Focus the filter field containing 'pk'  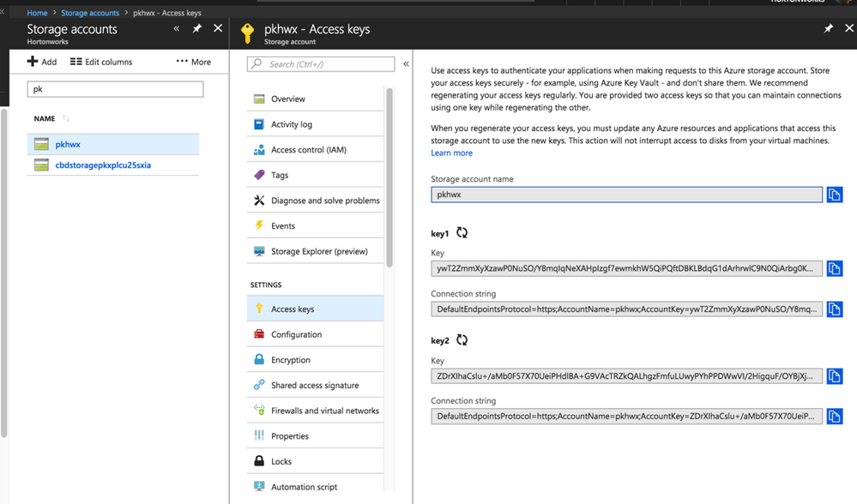pyautogui.click(x=115, y=89)
